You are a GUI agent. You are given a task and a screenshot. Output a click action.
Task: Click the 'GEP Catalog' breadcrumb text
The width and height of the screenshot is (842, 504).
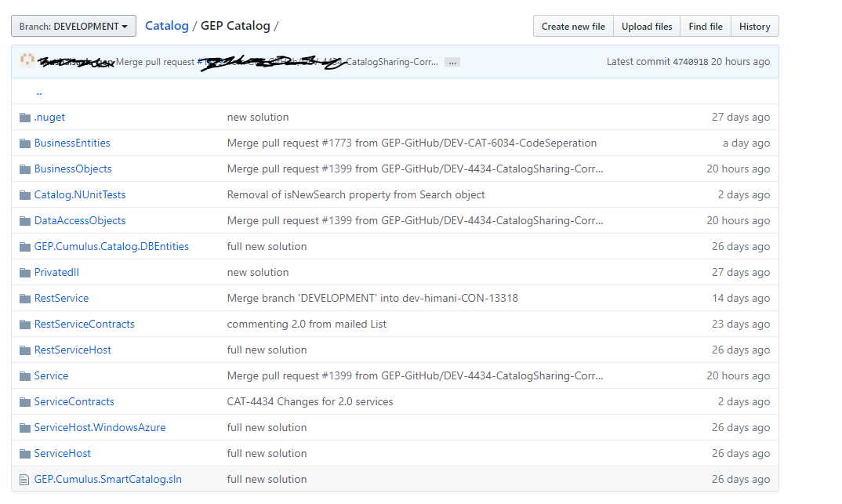[235, 26]
